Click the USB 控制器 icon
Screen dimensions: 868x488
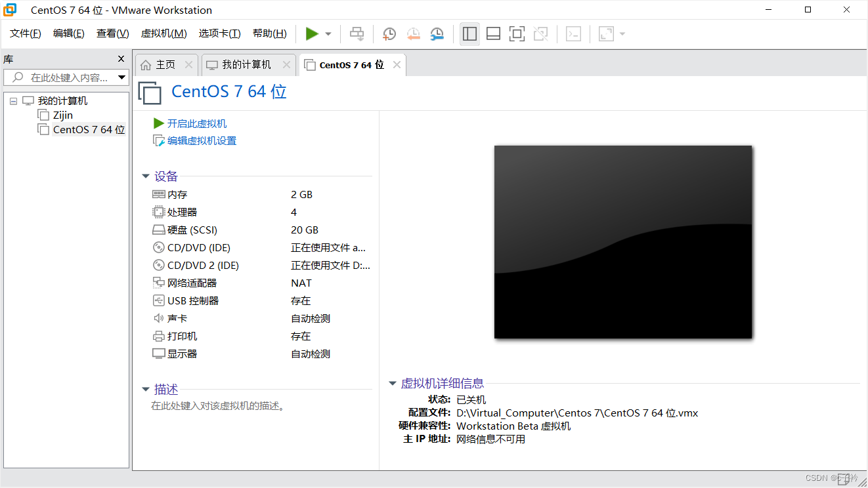coord(158,300)
